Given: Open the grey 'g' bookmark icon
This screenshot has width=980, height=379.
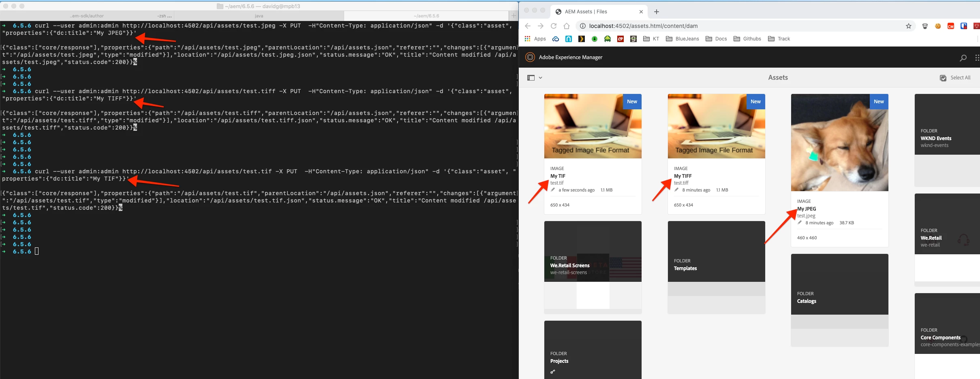Looking at the screenshot, I should click(x=633, y=39).
